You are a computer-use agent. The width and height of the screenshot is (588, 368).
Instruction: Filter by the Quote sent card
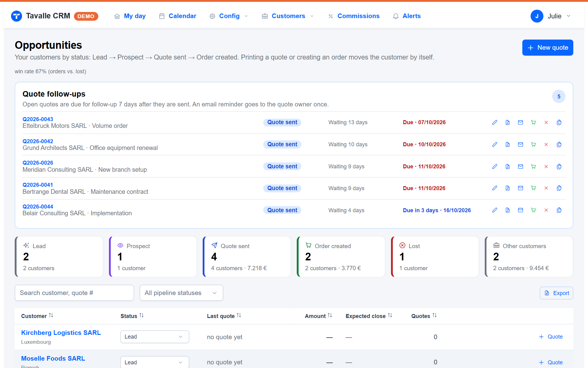click(247, 257)
